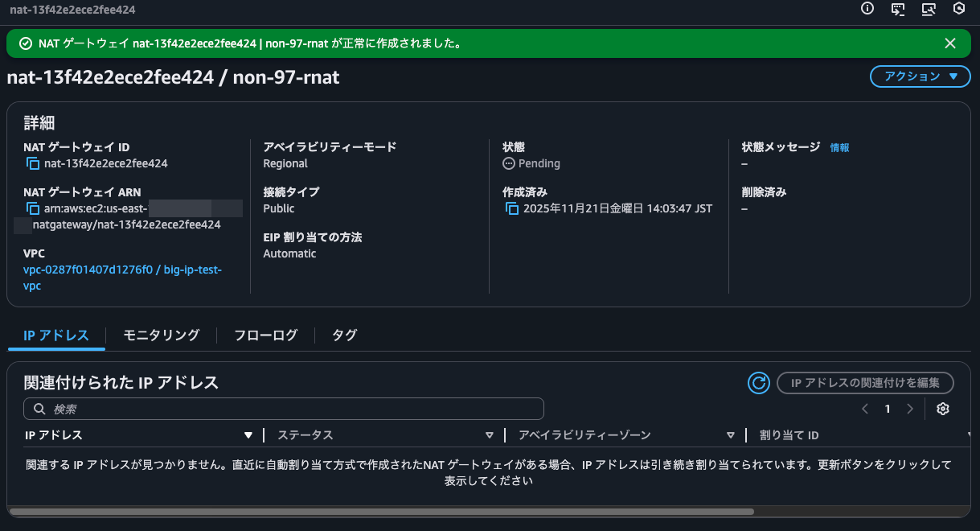980x531 pixels.
Task: Open the ステータス column filter dropdown
Action: [x=490, y=434]
